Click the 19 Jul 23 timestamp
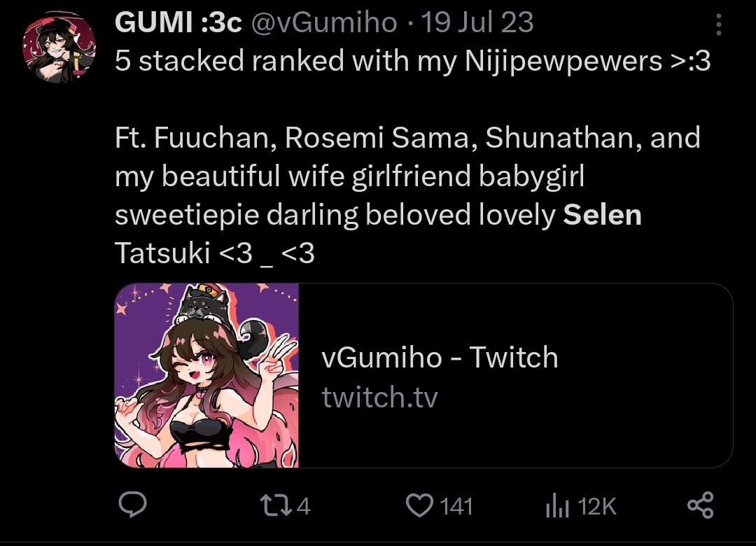 (x=477, y=22)
